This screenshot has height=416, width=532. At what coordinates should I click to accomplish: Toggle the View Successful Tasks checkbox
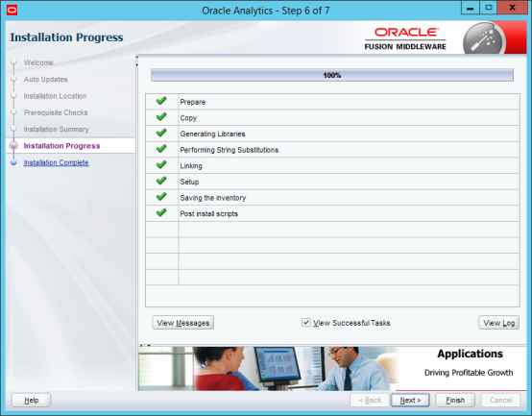click(305, 323)
